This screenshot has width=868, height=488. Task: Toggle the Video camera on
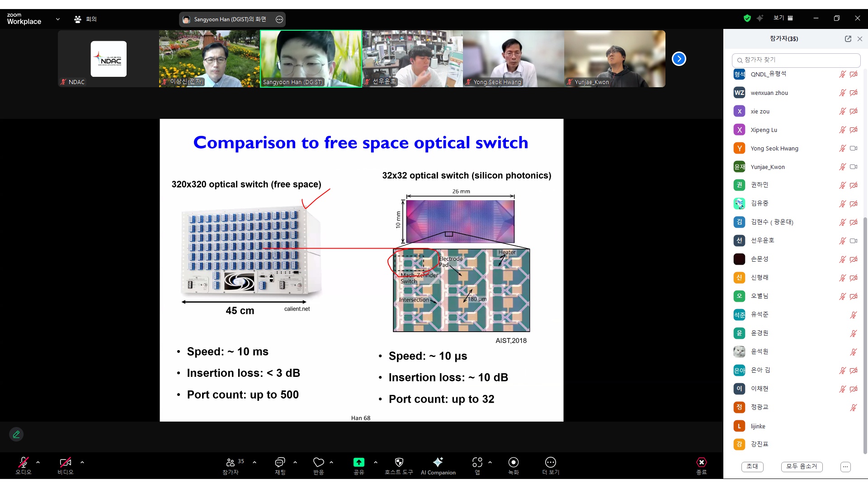click(x=65, y=462)
